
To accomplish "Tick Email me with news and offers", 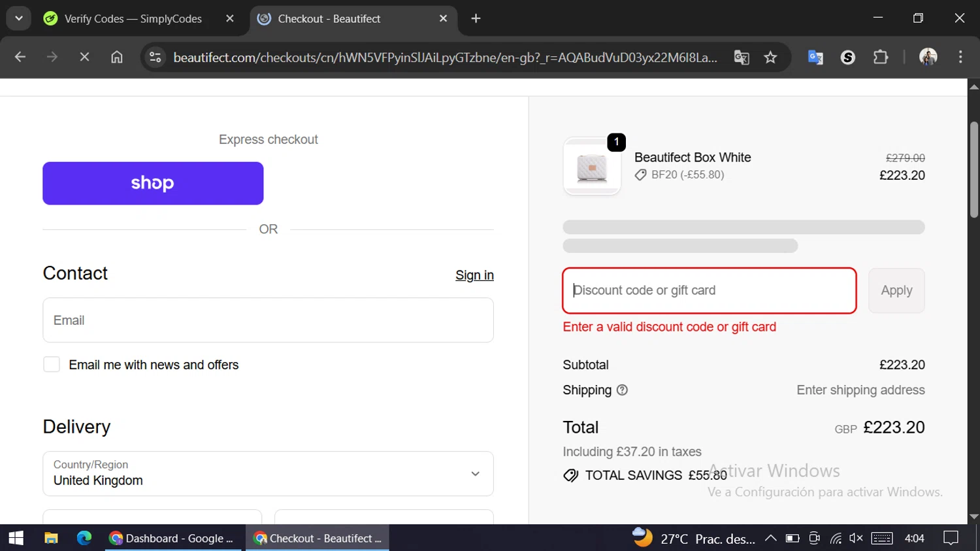I will [x=52, y=364].
